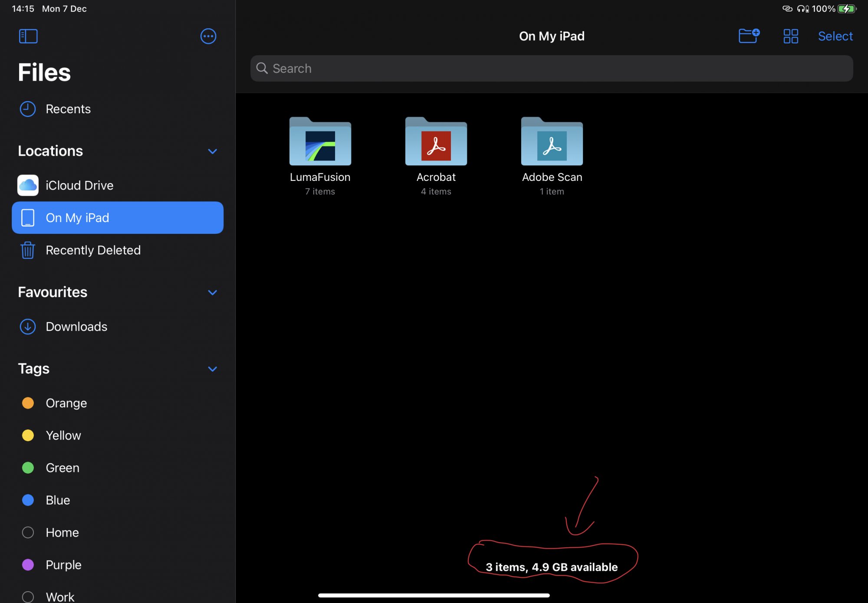Open the Acrobat folder
The image size is (868, 603).
click(436, 142)
